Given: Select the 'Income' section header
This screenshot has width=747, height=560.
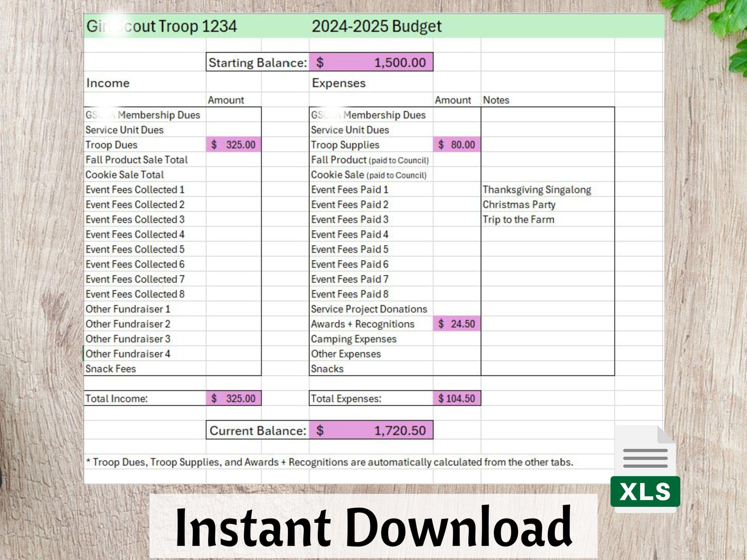Looking at the screenshot, I should click(x=108, y=83).
